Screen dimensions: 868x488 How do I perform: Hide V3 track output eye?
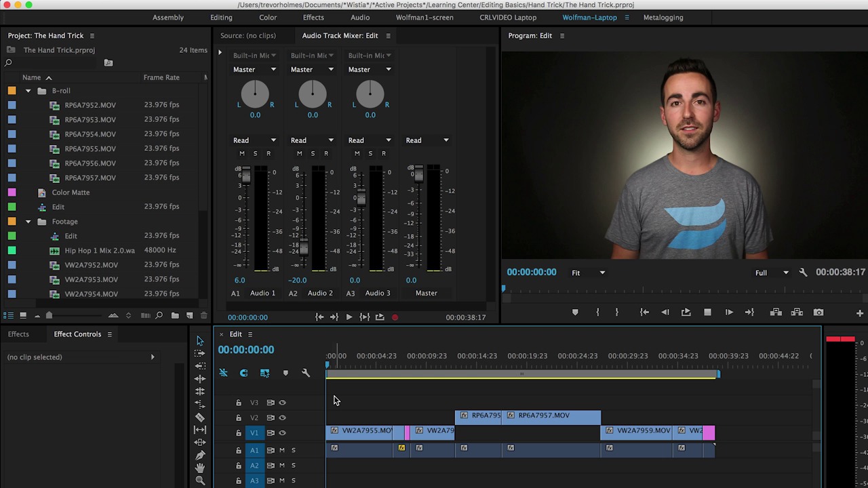283,403
